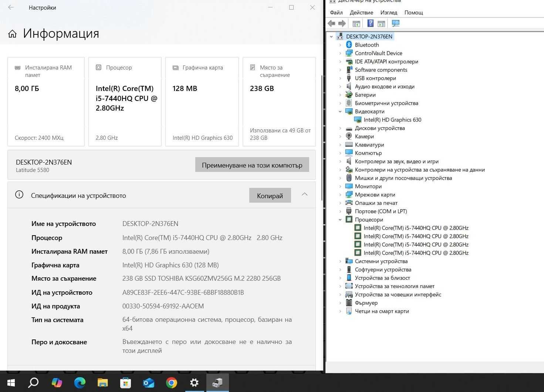Select IDE ATA/ATAPI контролери item
This screenshot has width=544, height=392.
coord(386,61)
